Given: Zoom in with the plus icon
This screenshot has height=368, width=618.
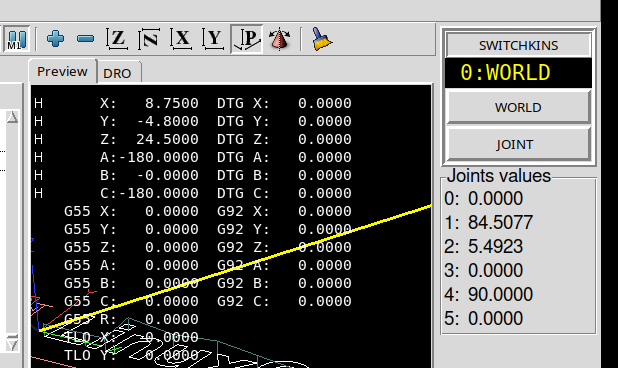Looking at the screenshot, I should 55,39.
